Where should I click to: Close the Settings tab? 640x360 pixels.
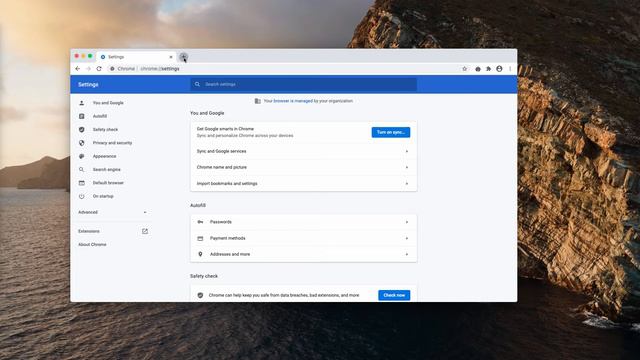[171, 57]
